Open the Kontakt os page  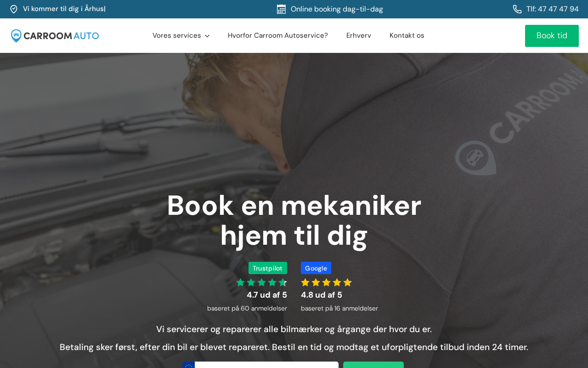point(407,35)
